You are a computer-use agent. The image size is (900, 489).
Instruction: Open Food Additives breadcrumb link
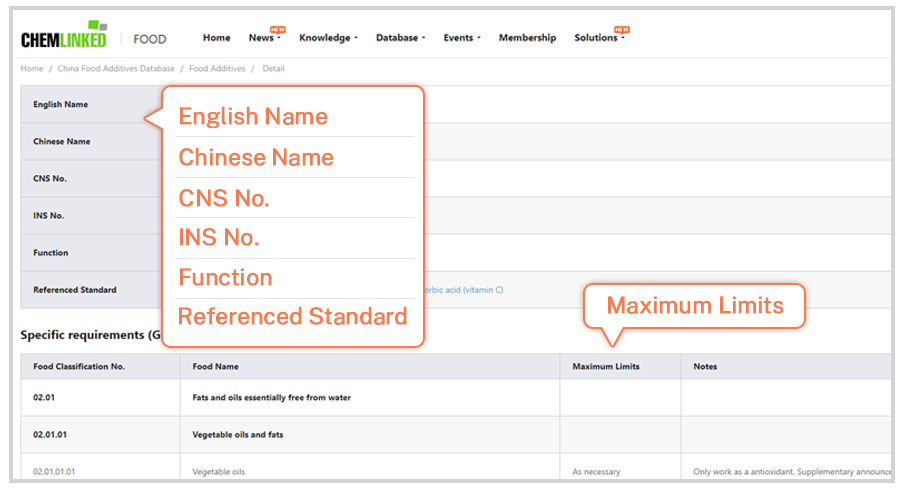tap(217, 68)
